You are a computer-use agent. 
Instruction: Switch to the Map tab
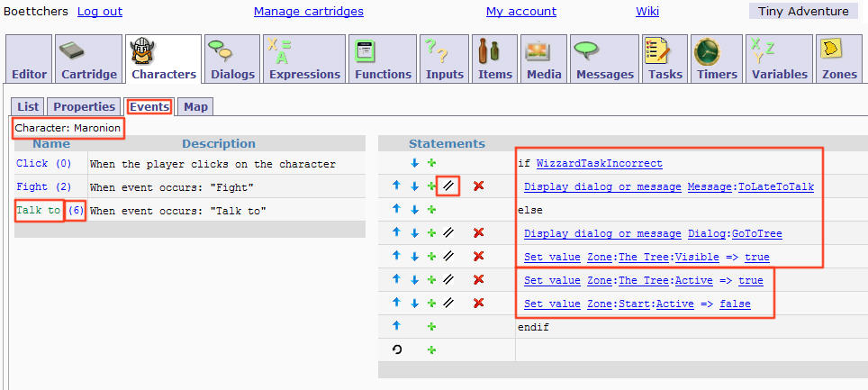coord(195,107)
